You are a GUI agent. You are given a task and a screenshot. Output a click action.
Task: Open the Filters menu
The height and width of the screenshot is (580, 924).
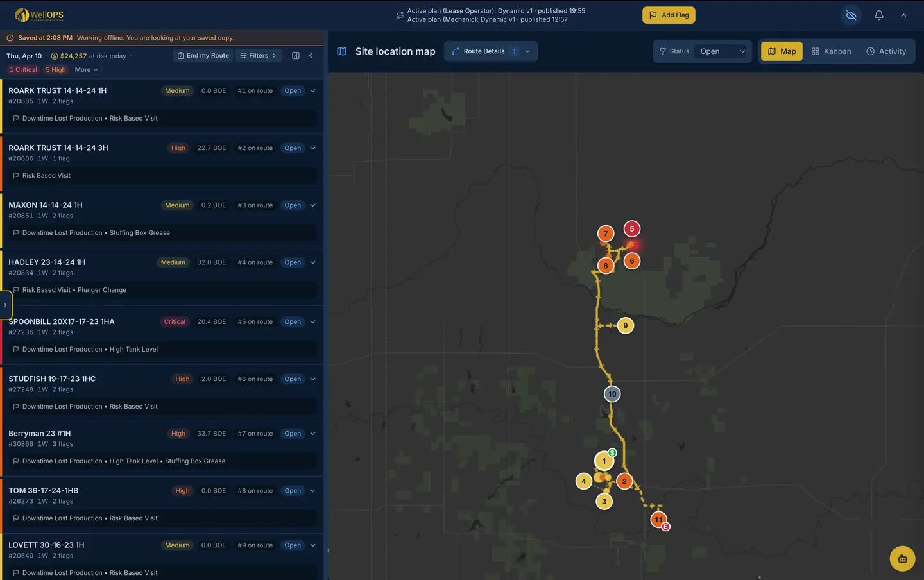[x=258, y=56]
